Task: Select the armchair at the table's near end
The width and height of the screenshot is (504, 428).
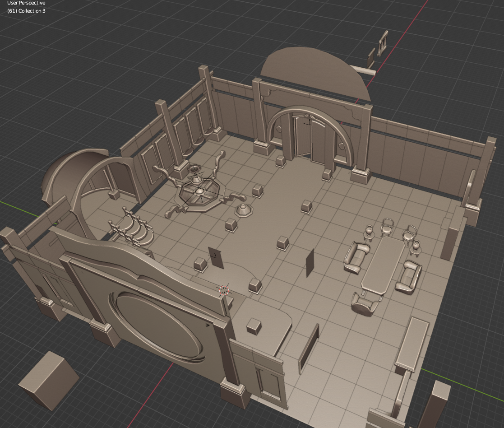Action: [x=365, y=304]
